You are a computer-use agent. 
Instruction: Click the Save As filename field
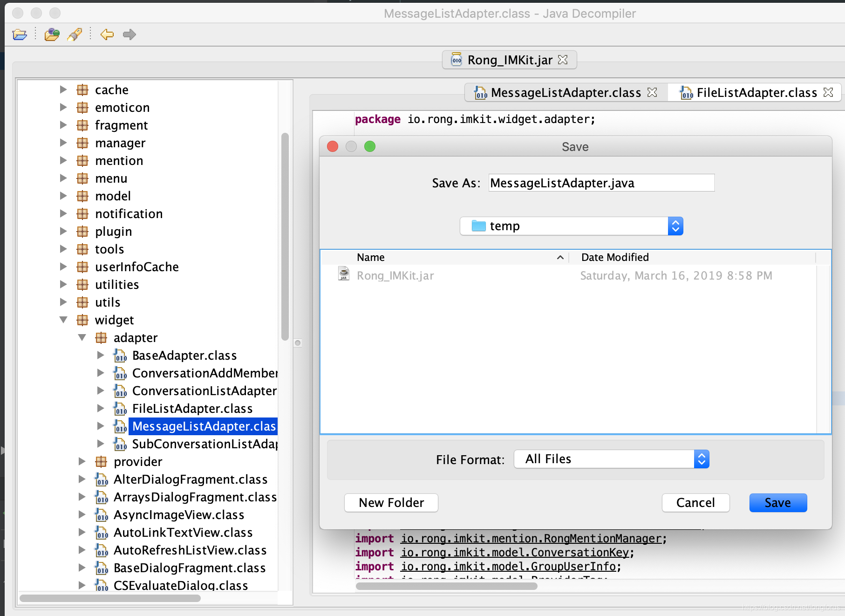601,183
